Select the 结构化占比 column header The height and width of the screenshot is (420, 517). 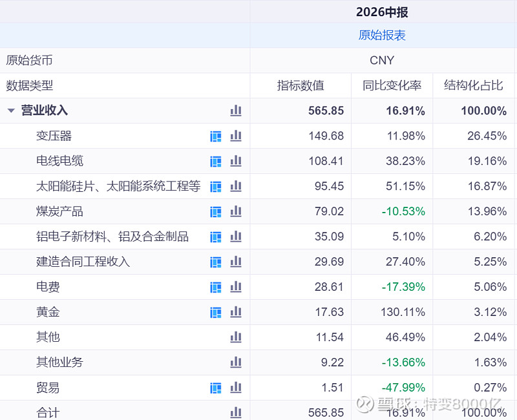coord(473,85)
